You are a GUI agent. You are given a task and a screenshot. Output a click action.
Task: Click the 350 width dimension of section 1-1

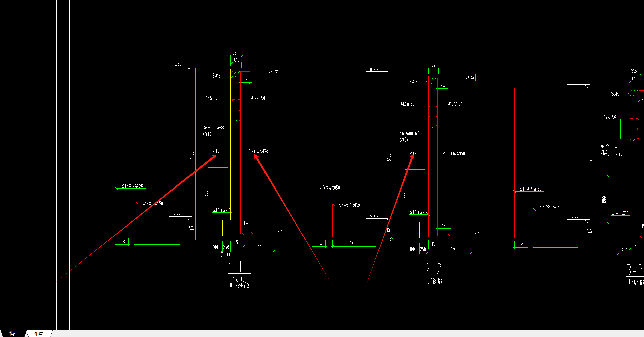[x=236, y=53]
